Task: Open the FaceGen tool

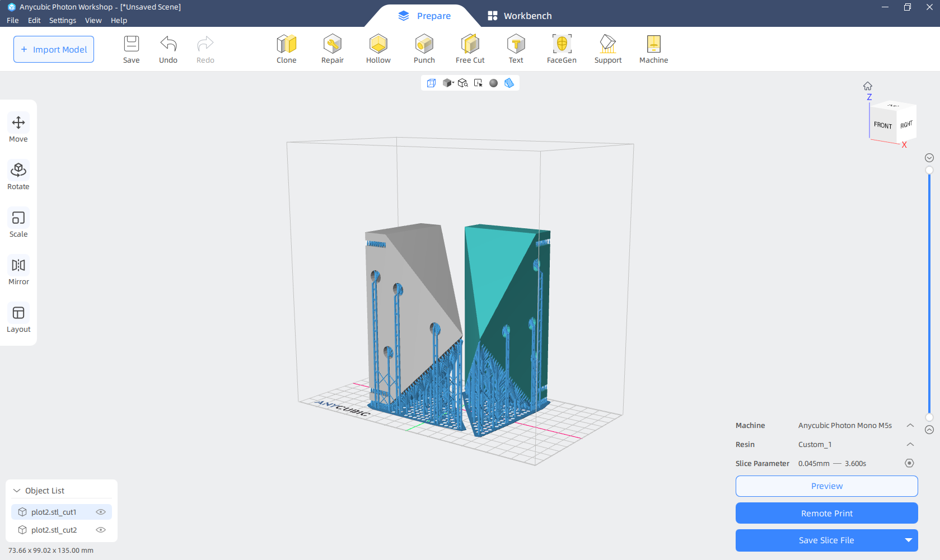Action: (x=562, y=49)
